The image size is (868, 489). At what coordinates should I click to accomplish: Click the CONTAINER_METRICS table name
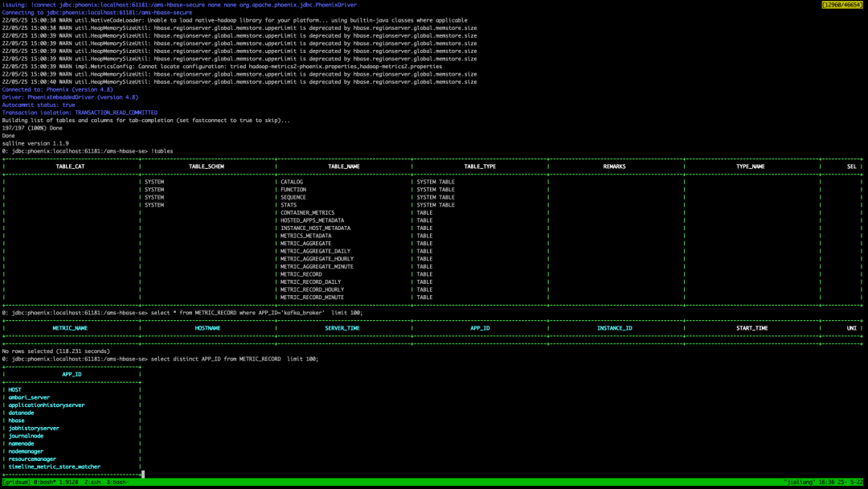[308, 213]
